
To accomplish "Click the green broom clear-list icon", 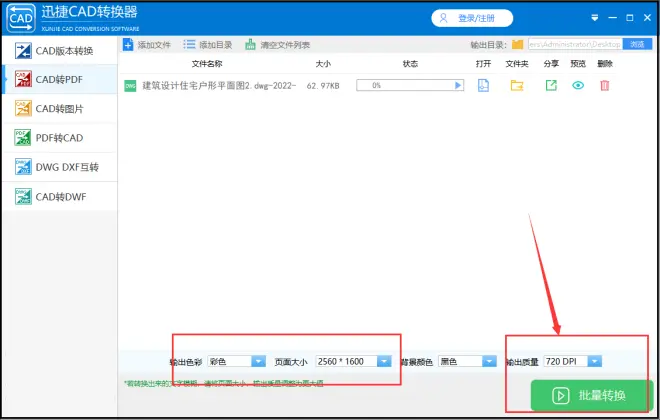I will 250,45.
